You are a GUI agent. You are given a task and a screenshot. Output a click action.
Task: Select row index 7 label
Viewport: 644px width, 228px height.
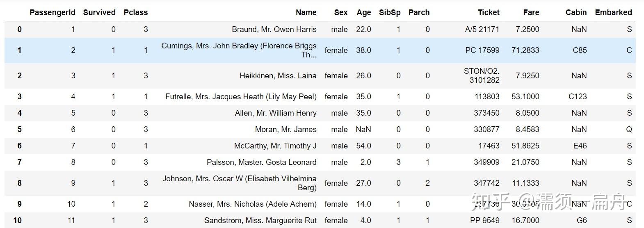tap(19, 162)
